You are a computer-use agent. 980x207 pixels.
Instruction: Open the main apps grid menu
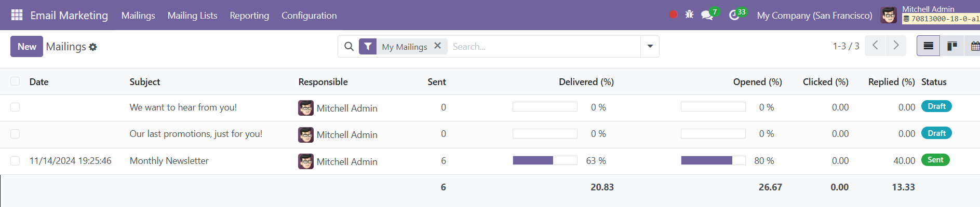click(17, 15)
